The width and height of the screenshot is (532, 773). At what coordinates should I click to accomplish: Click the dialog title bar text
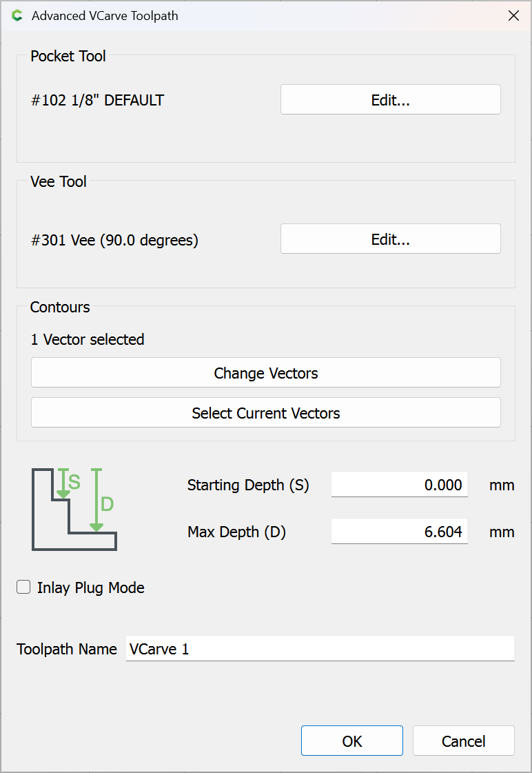pos(105,16)
